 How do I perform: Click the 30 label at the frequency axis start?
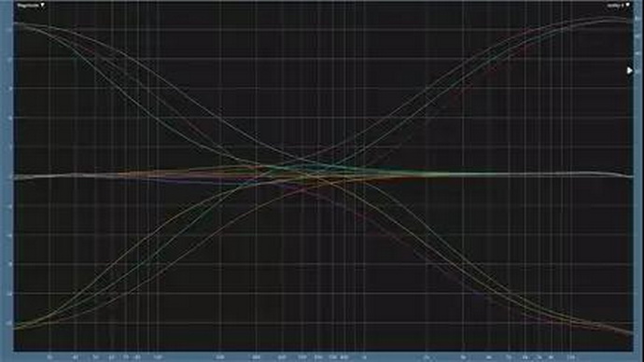tap(49, 357)
